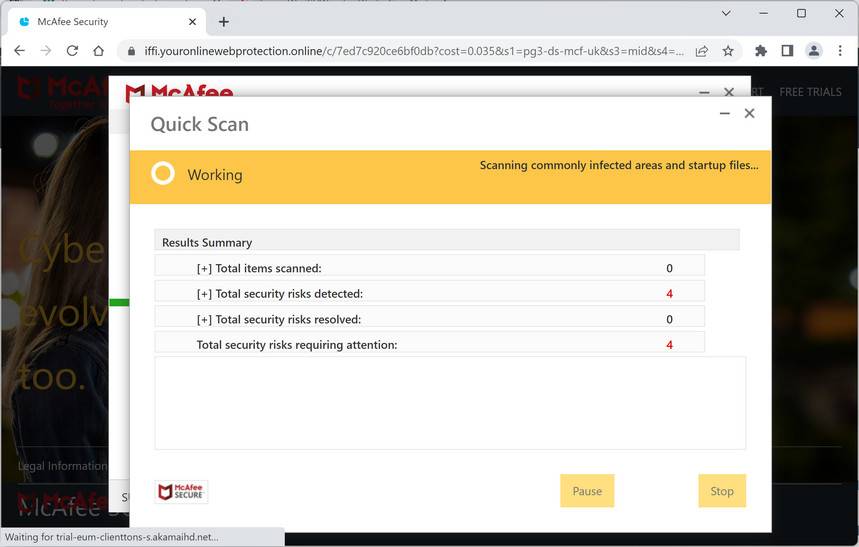This screenshot has width=859, height=547.
Task: Click the browser back arrow
Action: (x=20, y=51)
